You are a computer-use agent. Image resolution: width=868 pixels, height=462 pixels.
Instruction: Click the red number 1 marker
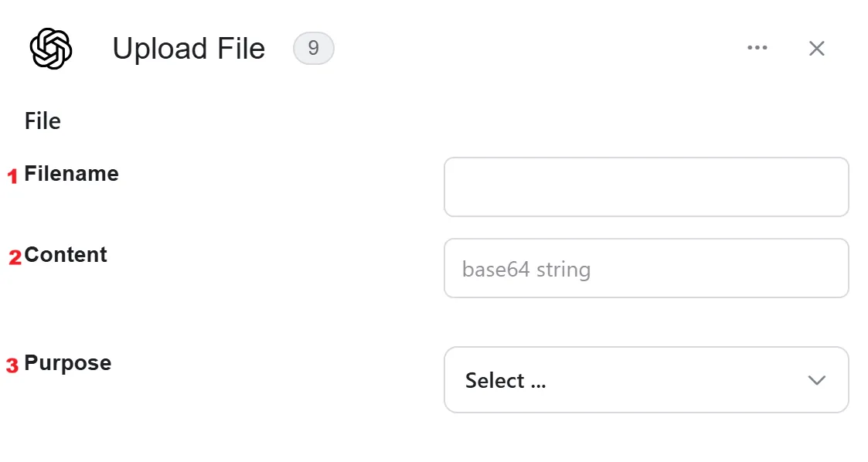tap(12, 176)
